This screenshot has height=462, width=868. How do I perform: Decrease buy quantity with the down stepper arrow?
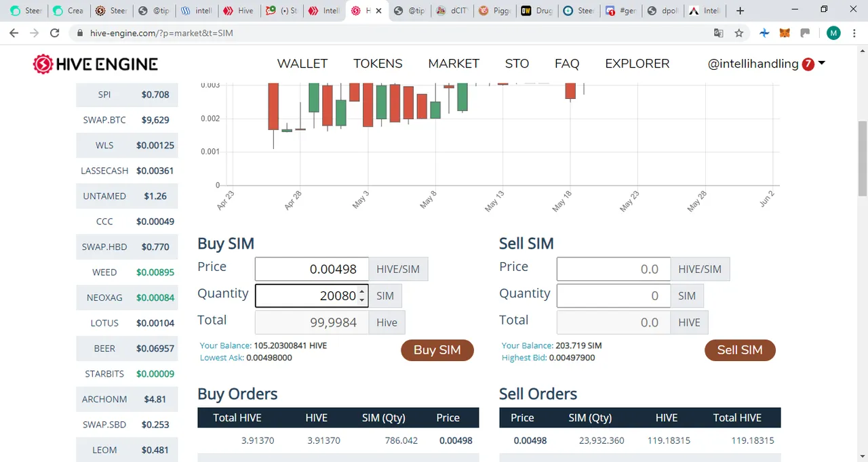[362, 300]
